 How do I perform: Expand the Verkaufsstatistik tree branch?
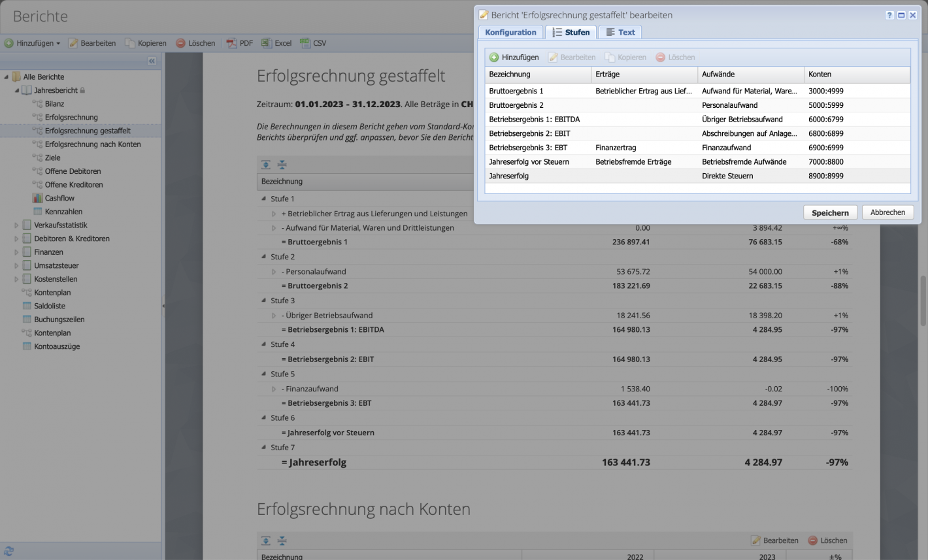point(16,225)
